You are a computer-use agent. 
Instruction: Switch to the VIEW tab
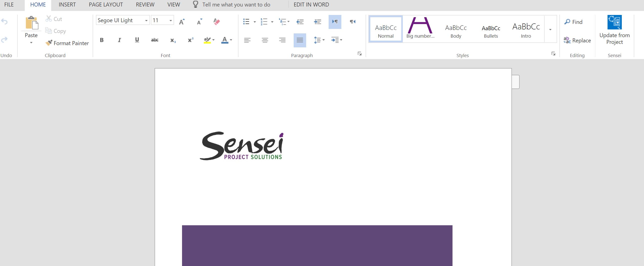[174, 4]
